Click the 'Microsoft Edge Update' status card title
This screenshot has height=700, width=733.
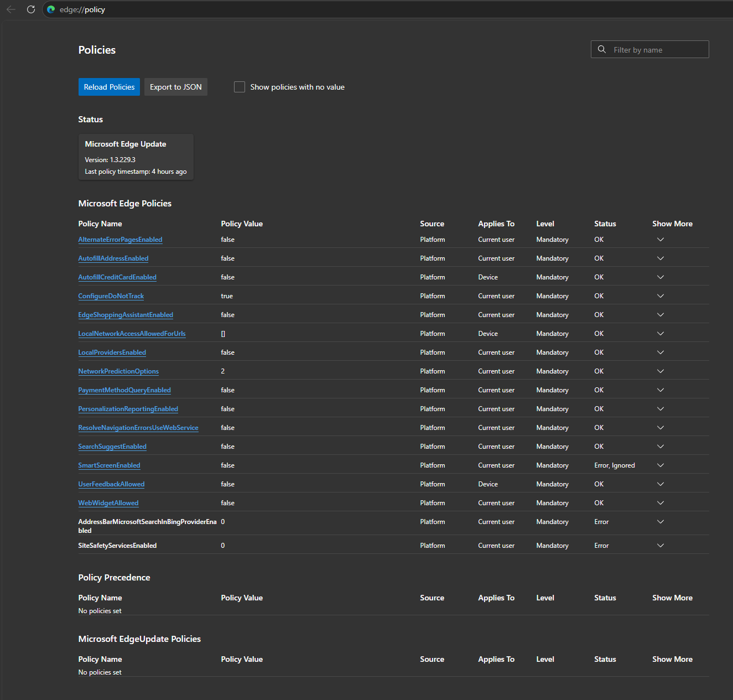(126, 144)
